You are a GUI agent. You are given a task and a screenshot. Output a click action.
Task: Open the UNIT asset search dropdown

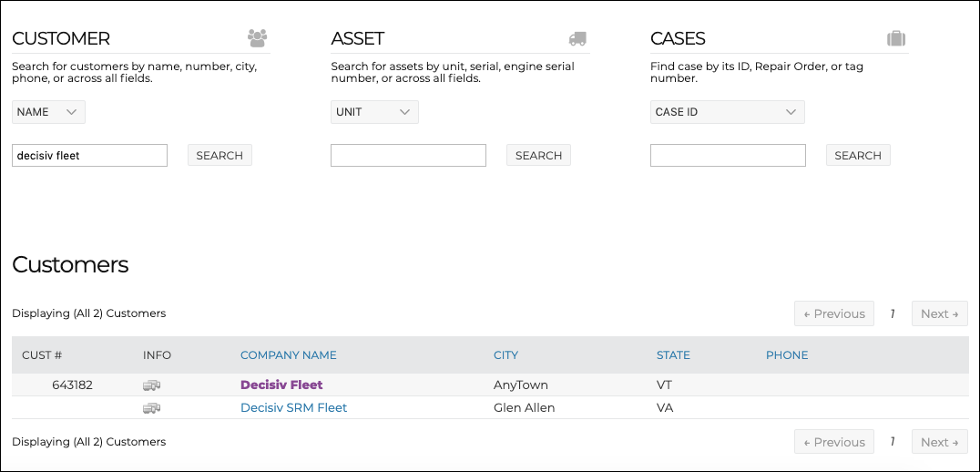point(374,112)
